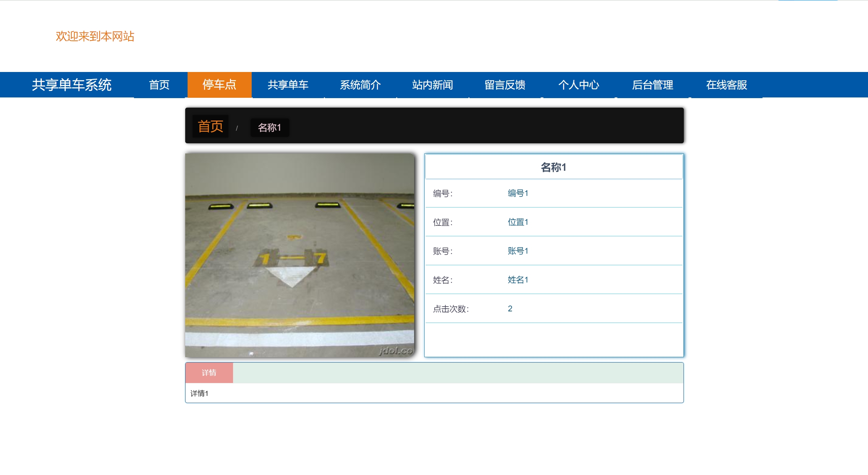Go to 共享单车 page
Viewport: 868px width, 475px height.
pos(288,85)
